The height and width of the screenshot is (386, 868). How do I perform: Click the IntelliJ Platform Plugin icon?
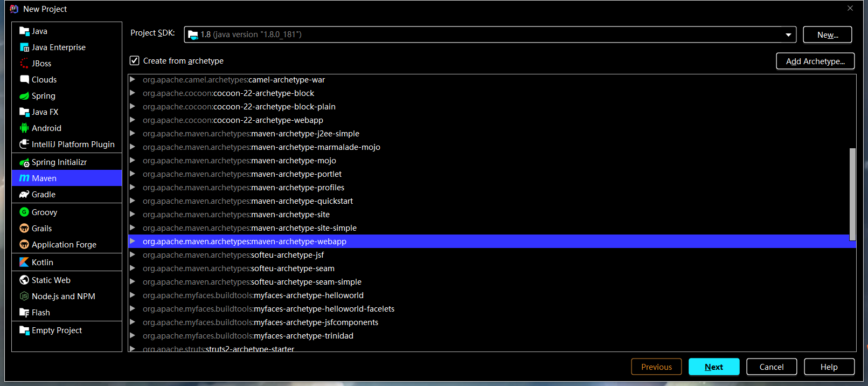24,144
